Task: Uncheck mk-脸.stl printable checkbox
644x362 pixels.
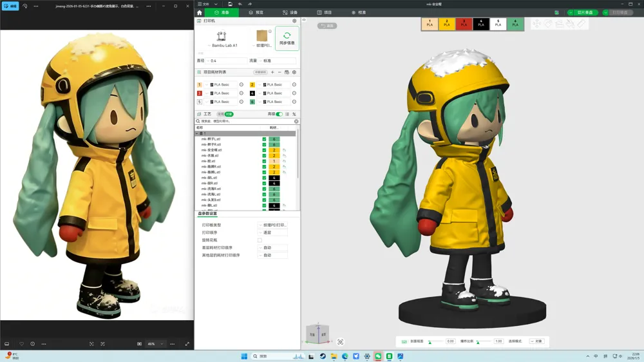Action: (264, 161)
